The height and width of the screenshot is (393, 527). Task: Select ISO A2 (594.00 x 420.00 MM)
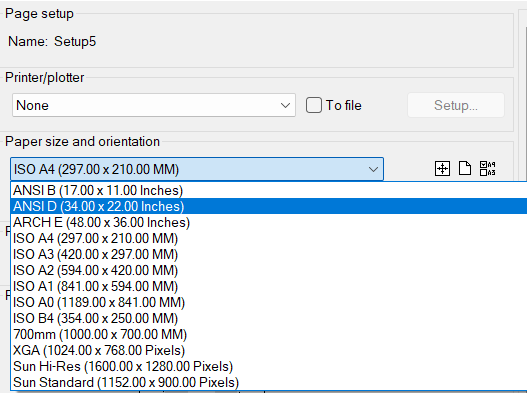pos(269,270)
